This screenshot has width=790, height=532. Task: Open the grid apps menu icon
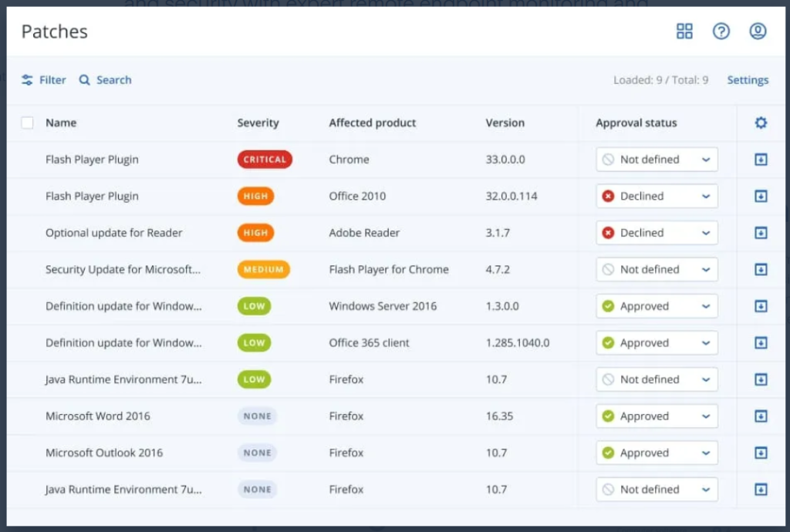684,31
